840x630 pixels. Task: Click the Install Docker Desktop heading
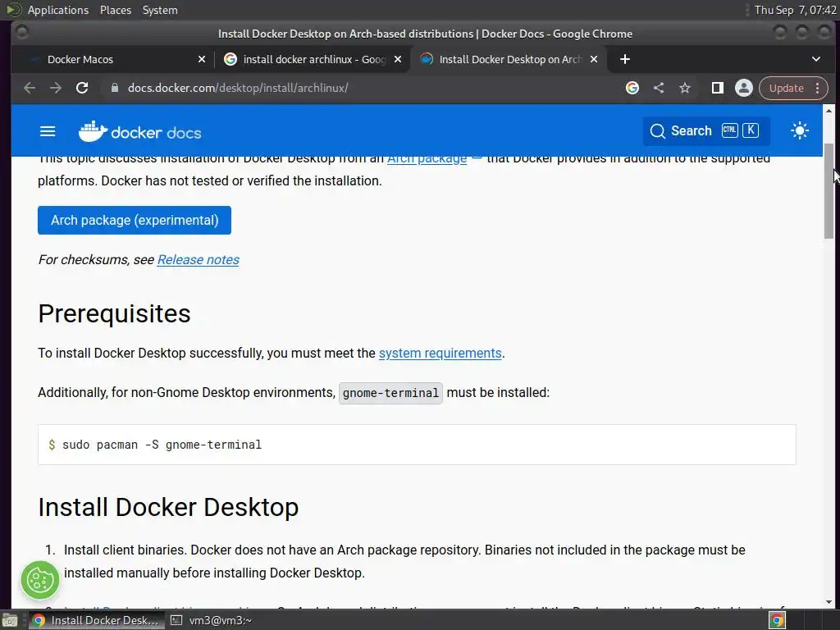click(168, 507)
